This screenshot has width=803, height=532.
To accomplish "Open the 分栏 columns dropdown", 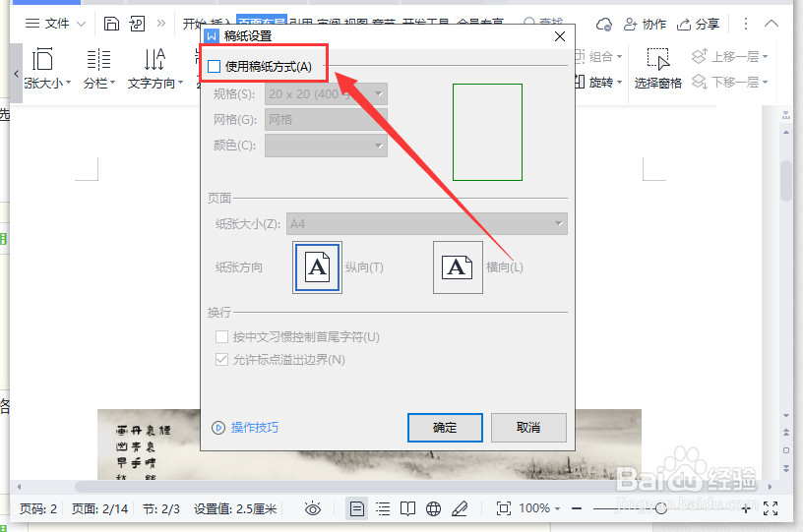I will click(x=99, y=69).
